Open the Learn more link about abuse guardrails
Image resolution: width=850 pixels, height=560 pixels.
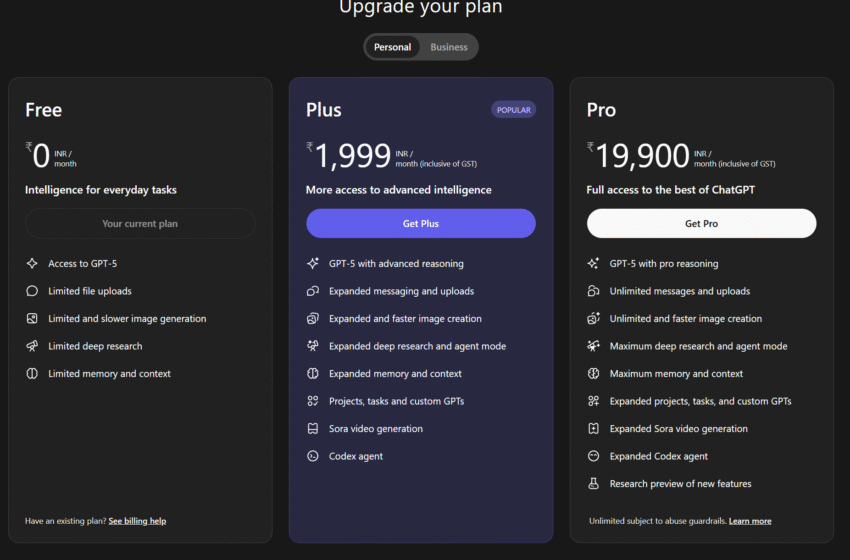point(750,521)
